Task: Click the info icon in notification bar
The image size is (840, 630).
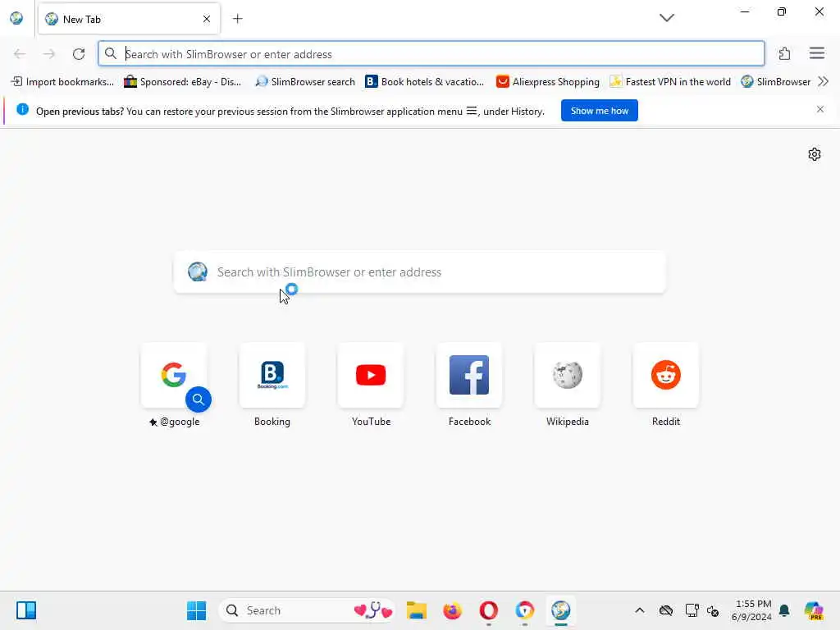Action: pos(22,109)
